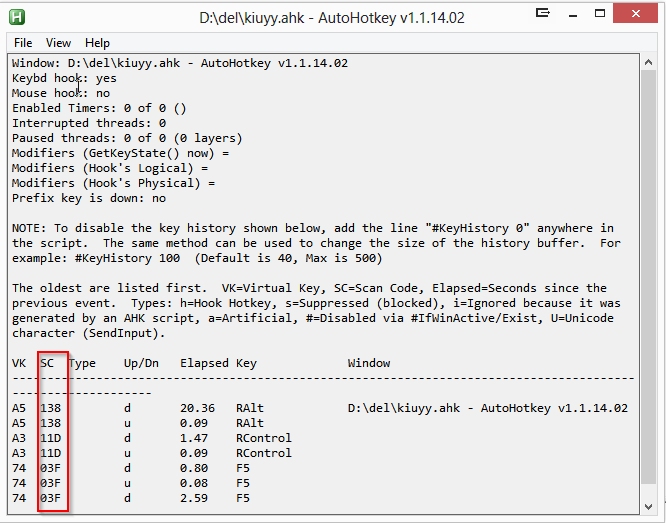The width and height of the screenshot is (666, 523).
Task: Click the AutoHotkey green H icon
Action: (17, 17)
